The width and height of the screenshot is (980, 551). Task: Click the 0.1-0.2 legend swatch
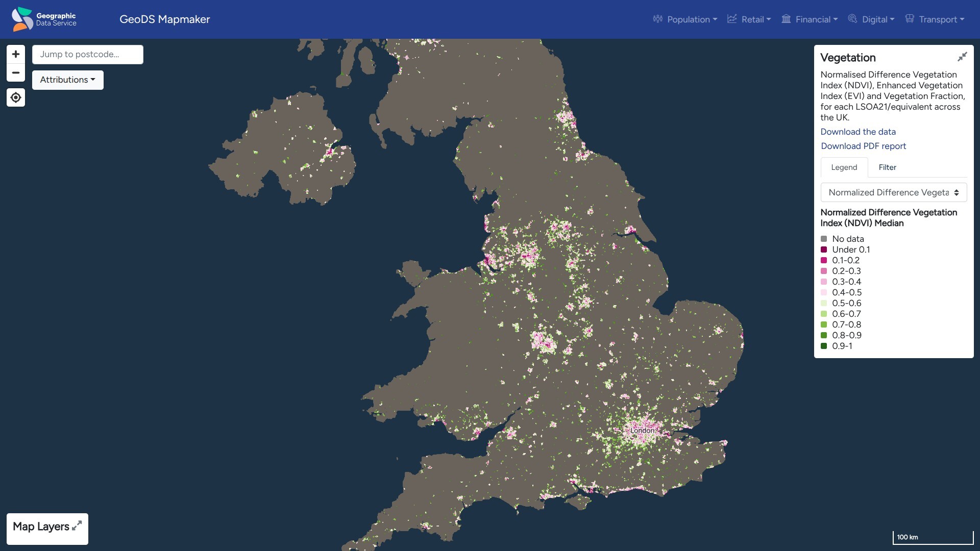tap(823, 260)
